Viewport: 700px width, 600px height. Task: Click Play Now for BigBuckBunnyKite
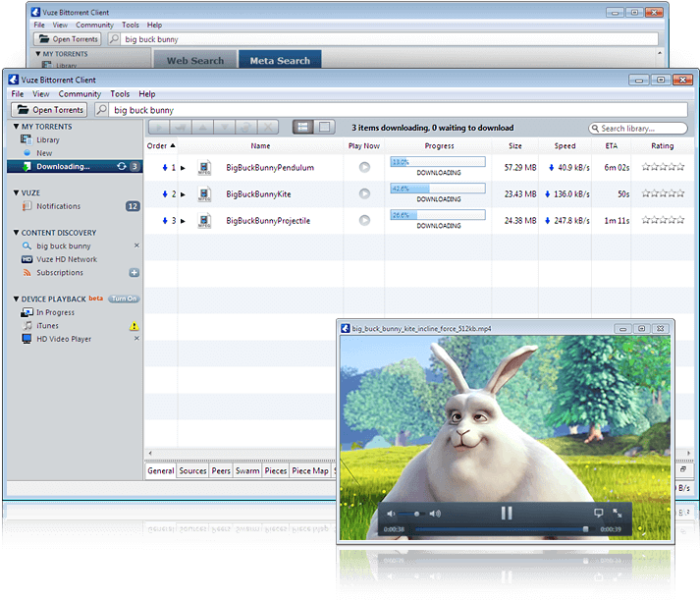click(365, 193)
